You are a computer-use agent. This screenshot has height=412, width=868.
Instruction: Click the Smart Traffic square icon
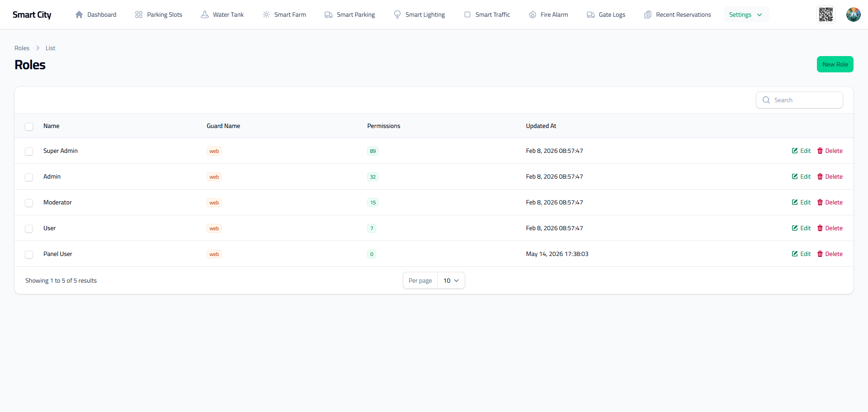click(467, 14)
